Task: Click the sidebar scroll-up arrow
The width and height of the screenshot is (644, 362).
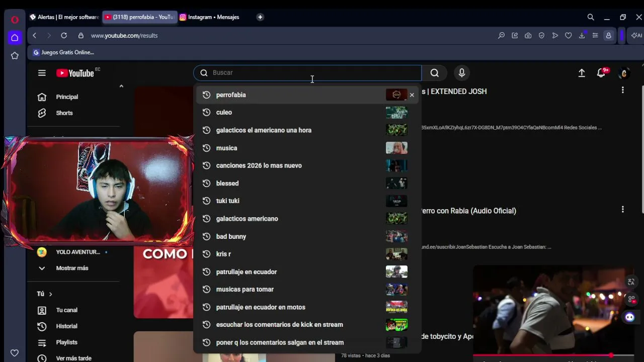Action: click(121, 86)
